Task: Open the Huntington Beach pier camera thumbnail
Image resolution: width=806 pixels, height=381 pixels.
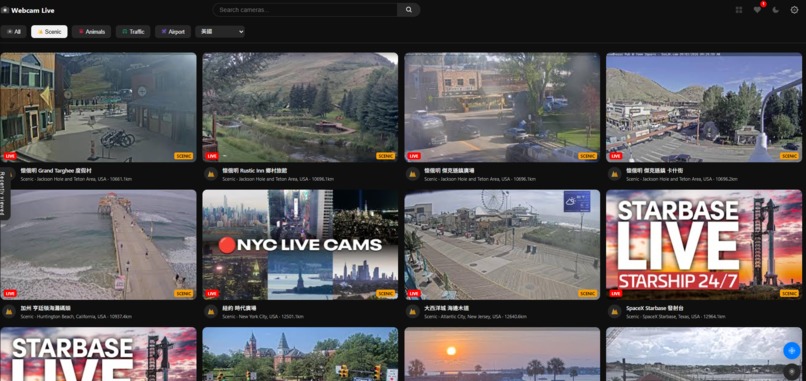Action: (98, 245)
